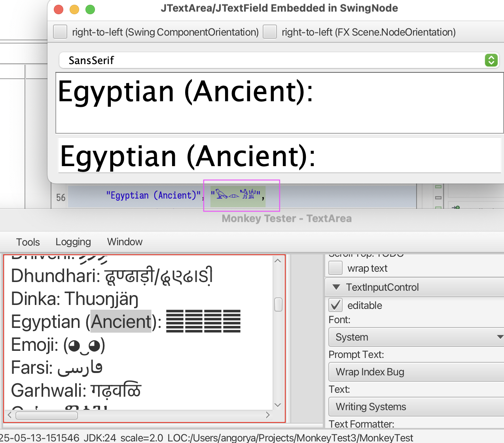Collapse the TextInputControl section
This screenshot has width=504, height=443.
tap(336, 287)
